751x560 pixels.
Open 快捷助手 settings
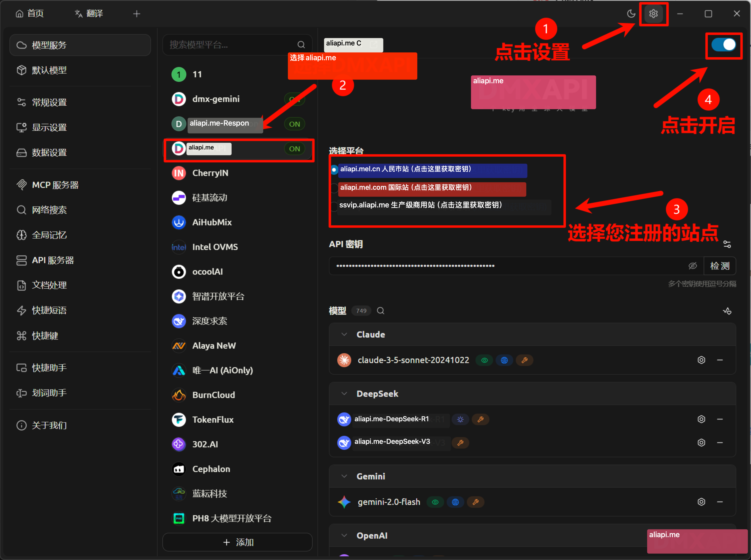[x=80, y=368]
